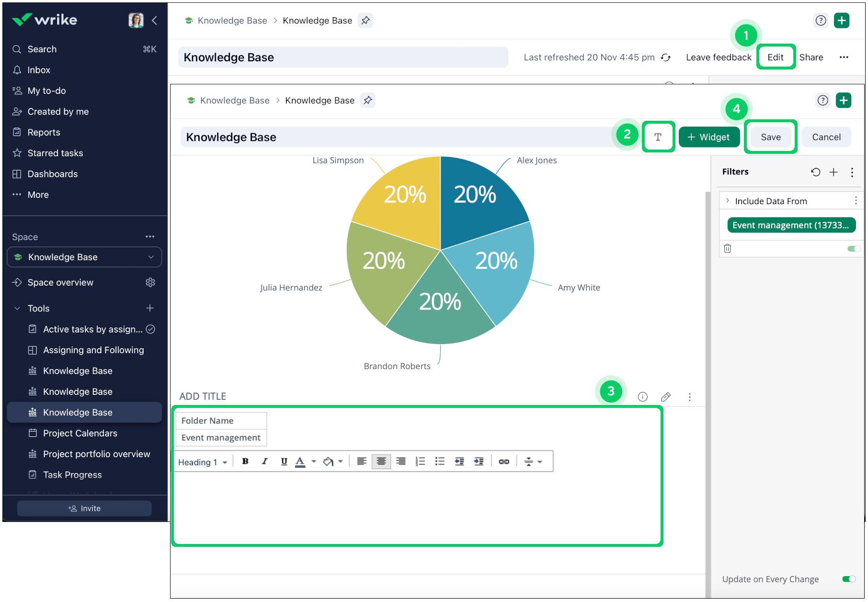
Task: Toggle the Include Data From filter switch
Action: pyautogui.click(x=853, y=248)
